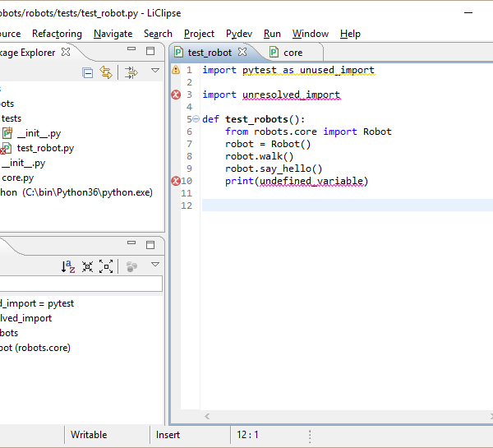
Task: Click unresolved_import text on line 3
Action: click(x=291, y=95)
